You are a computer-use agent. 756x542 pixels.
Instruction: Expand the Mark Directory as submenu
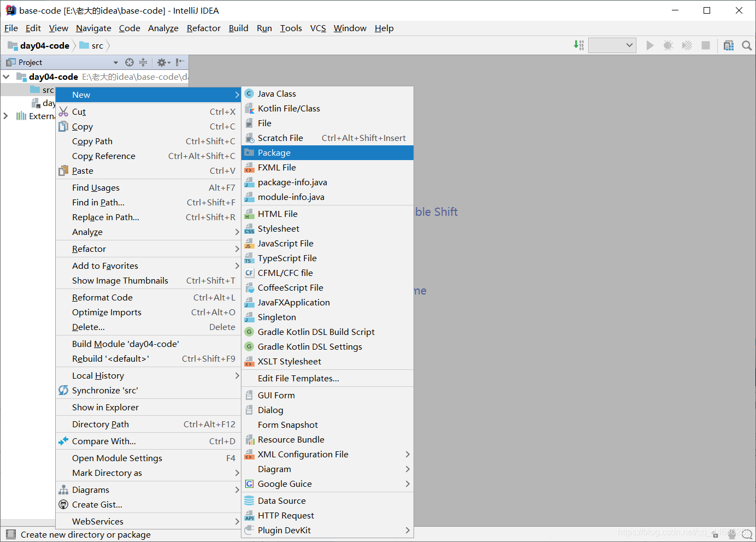148,473
